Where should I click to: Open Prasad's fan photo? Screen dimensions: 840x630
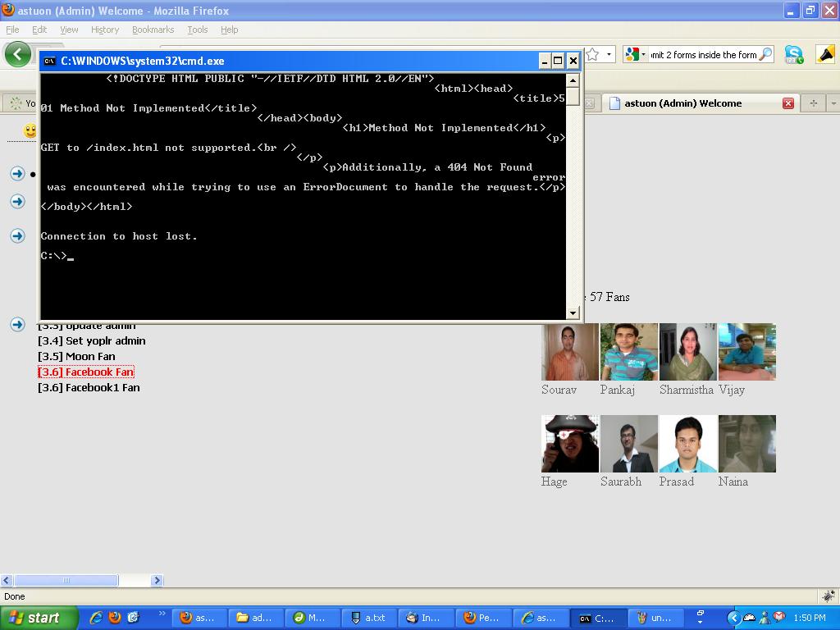coord(688,444)
